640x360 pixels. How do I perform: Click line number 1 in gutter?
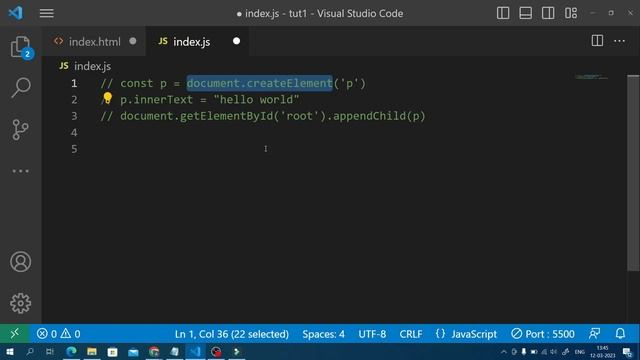click(74, 83)
